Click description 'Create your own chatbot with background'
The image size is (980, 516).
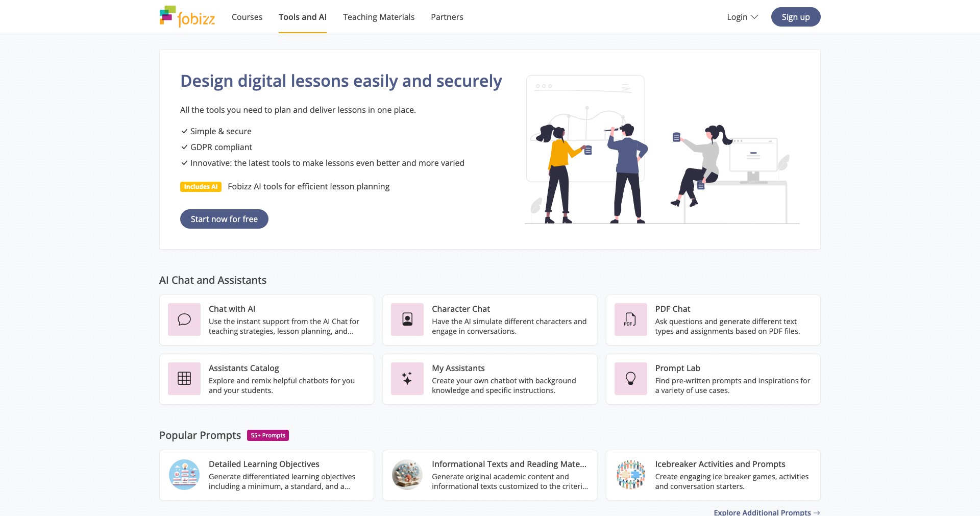coord(504,385)
